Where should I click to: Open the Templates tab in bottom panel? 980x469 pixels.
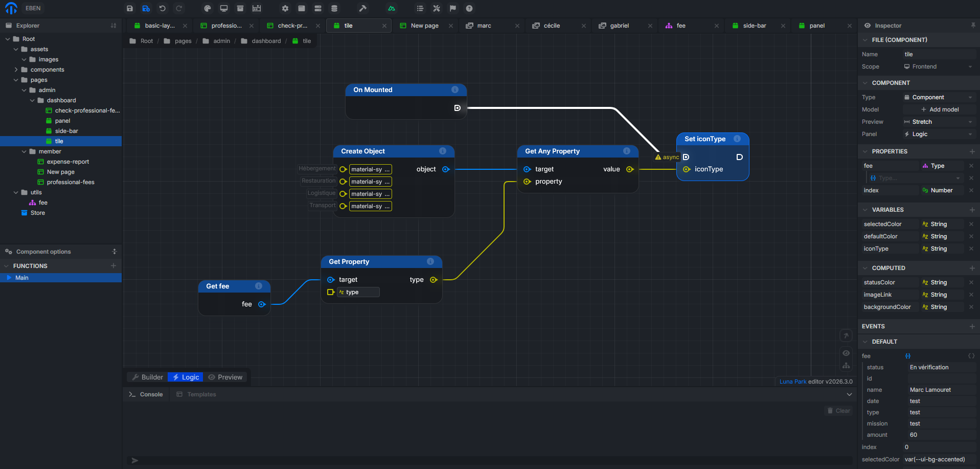[196, 394]
